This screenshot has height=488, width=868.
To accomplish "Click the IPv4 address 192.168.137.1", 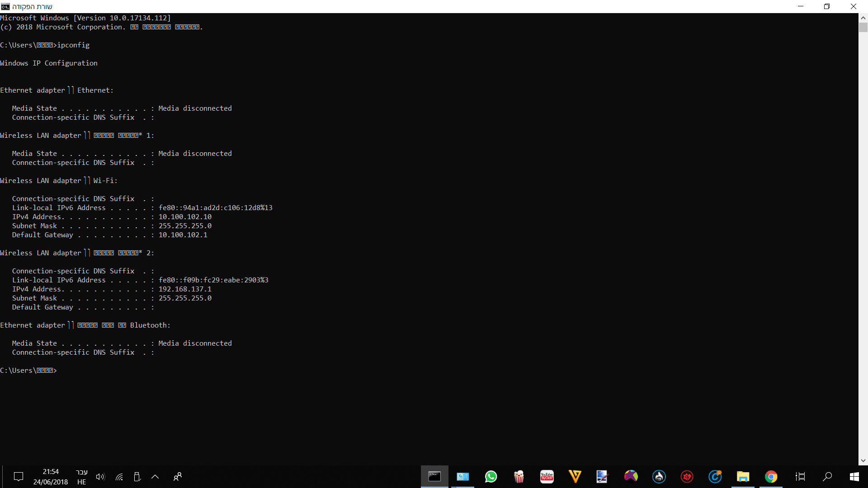I will tap(185, 289).
